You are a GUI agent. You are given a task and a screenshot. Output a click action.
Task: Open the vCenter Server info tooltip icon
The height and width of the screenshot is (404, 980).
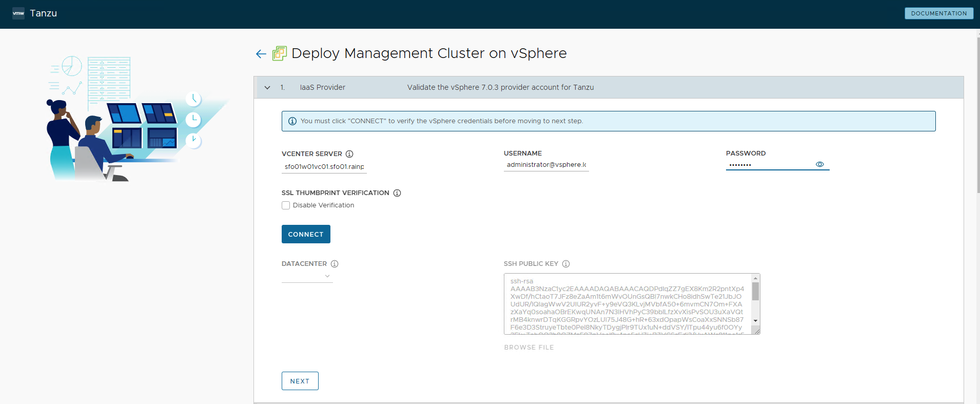coord(349,154)
